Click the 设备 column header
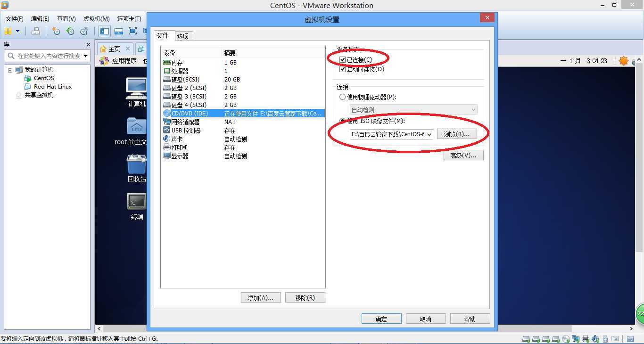The height and width of the screenshot is (344, 644). [191, 53]
